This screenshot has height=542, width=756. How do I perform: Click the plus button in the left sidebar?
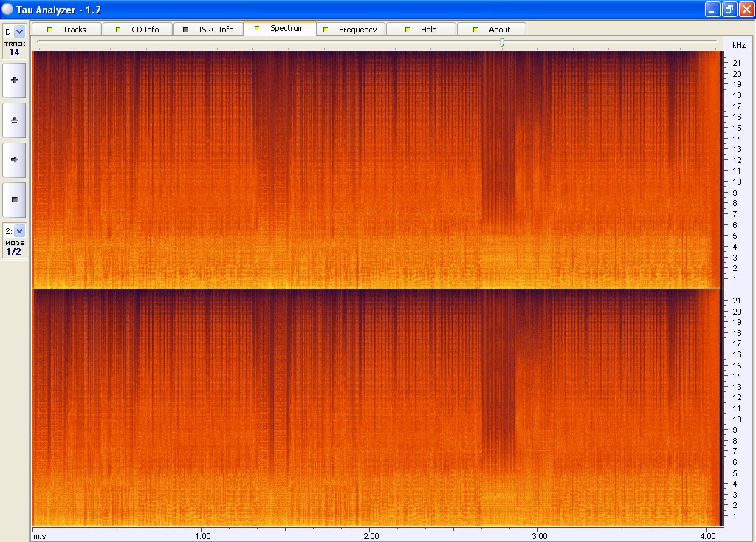tap(14, 80)
